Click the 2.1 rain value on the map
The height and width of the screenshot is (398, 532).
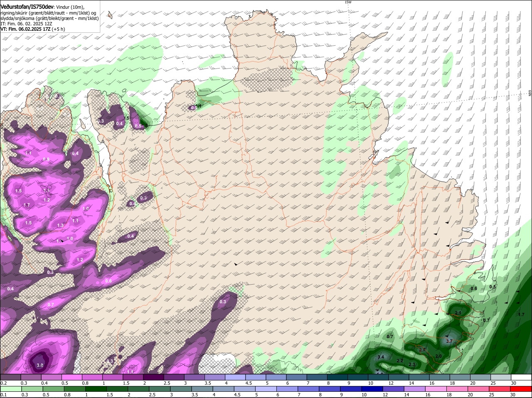tap(458, 313)
